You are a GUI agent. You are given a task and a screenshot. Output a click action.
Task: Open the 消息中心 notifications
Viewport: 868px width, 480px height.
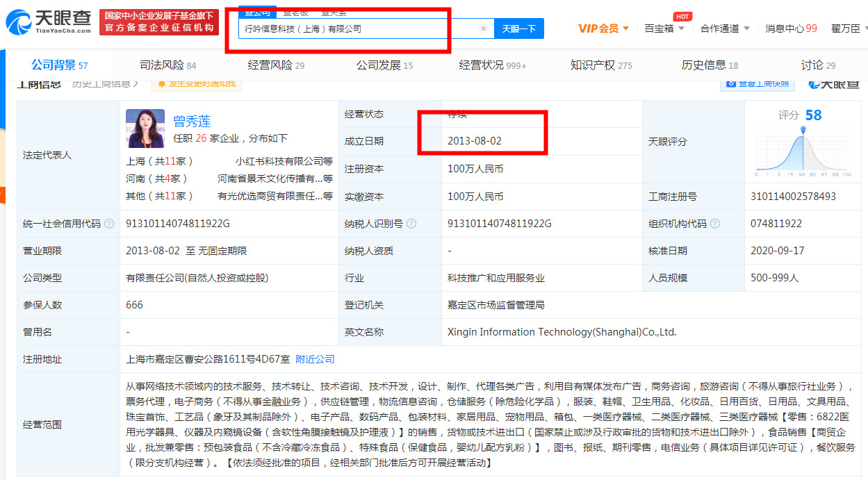point(791,28)
